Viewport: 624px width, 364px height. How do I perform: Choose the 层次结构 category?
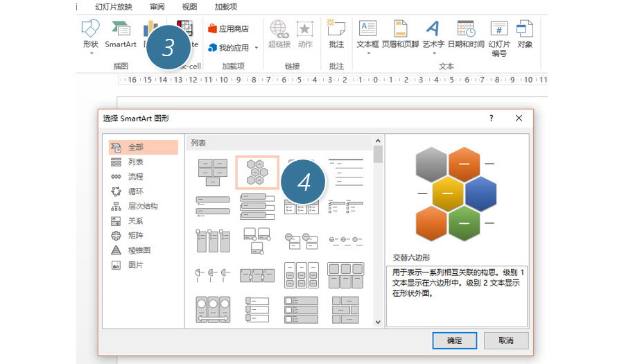(x=142, y=206)
